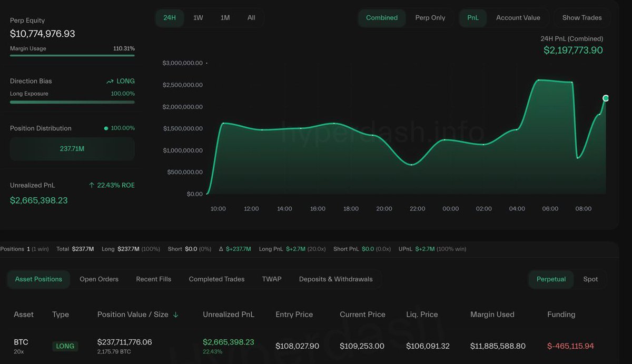The image size is (632, 364).
Task: Open the Asset Positions tab
Action: [x=38, y=279]
